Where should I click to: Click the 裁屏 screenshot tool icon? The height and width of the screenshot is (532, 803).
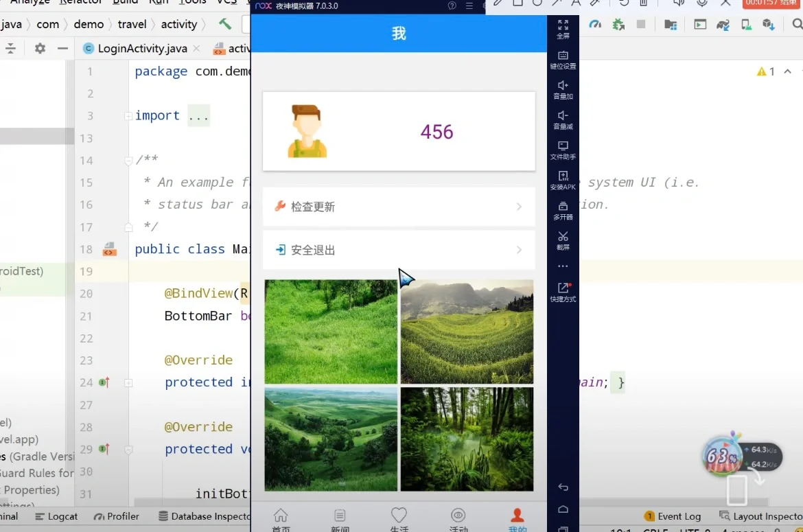(563, 238)
